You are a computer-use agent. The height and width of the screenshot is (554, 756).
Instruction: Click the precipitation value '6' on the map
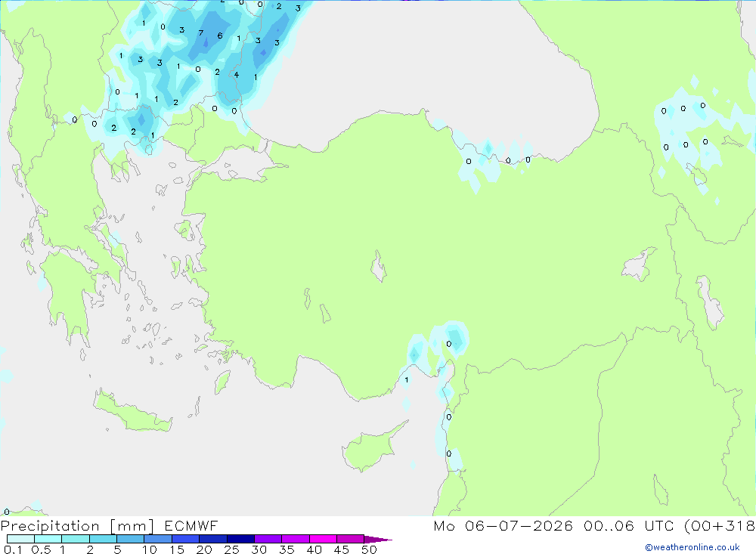pyautogui.click(x=220, y=36)
